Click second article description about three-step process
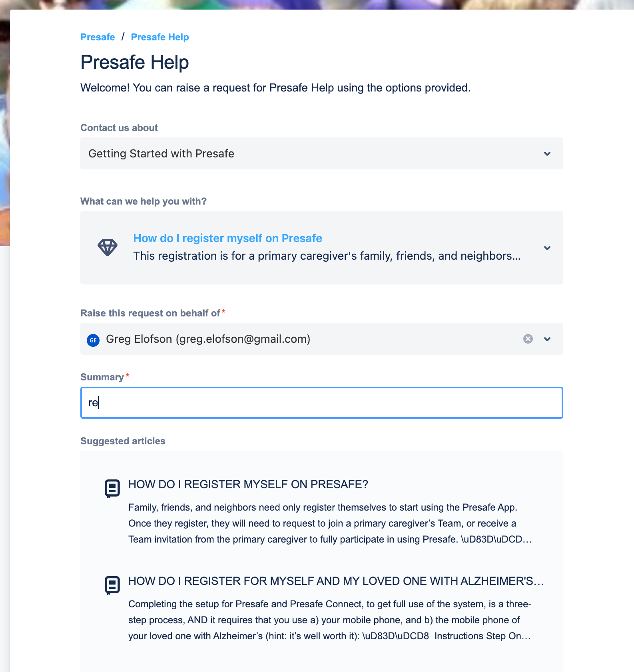 tap(330, 620)
